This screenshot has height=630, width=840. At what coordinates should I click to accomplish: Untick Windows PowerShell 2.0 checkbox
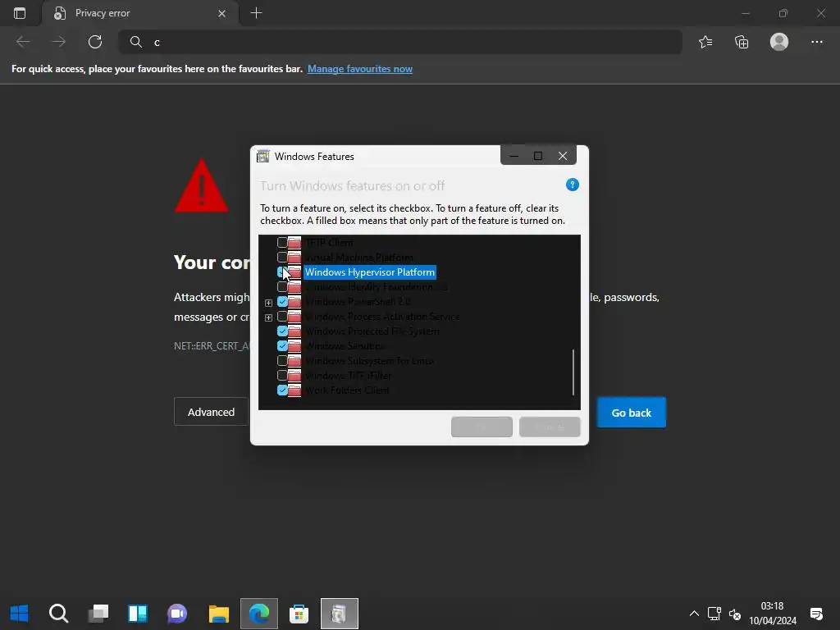pyautogui.click(x=282, y=302)
